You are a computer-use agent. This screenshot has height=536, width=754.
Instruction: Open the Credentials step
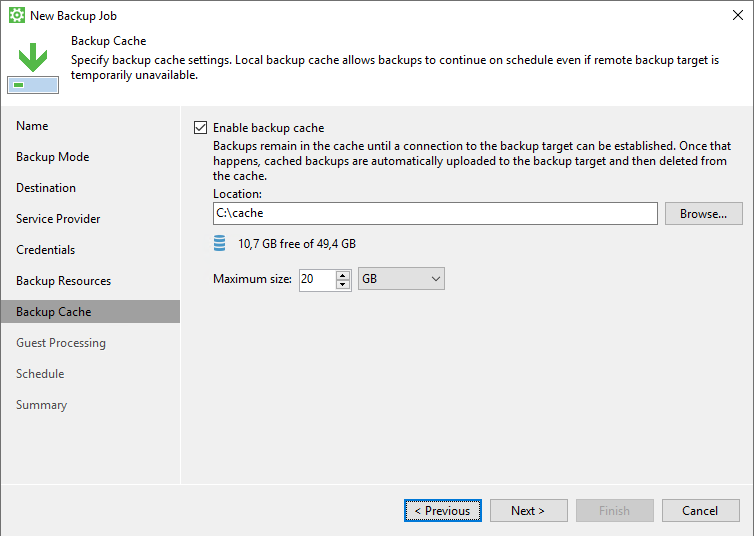point(46,250)
